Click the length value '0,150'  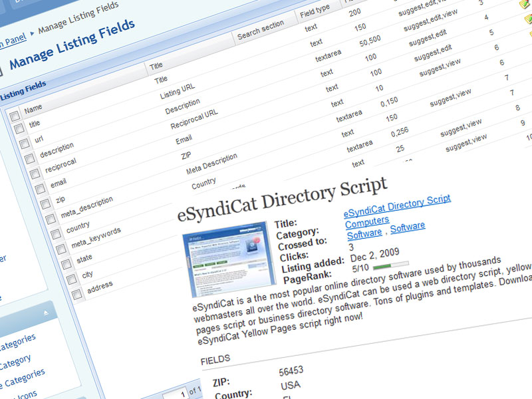(x=389, y=102)
